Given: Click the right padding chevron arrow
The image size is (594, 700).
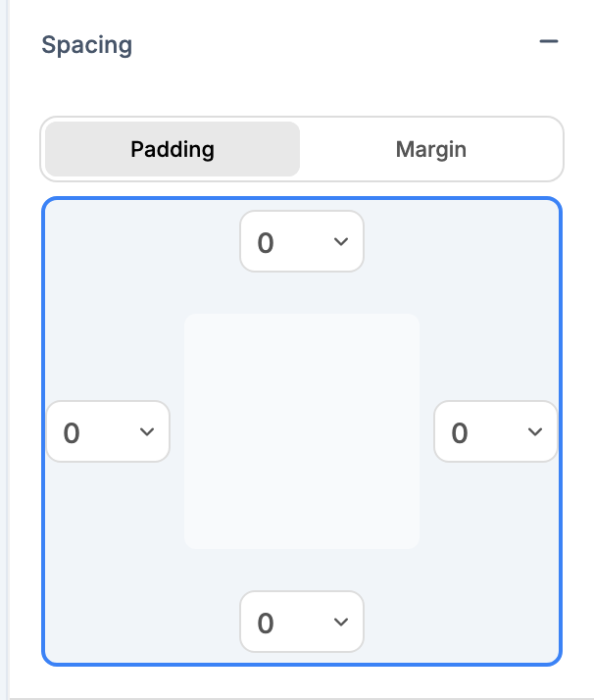Looking at the screenshot, I should click(535, 431).
